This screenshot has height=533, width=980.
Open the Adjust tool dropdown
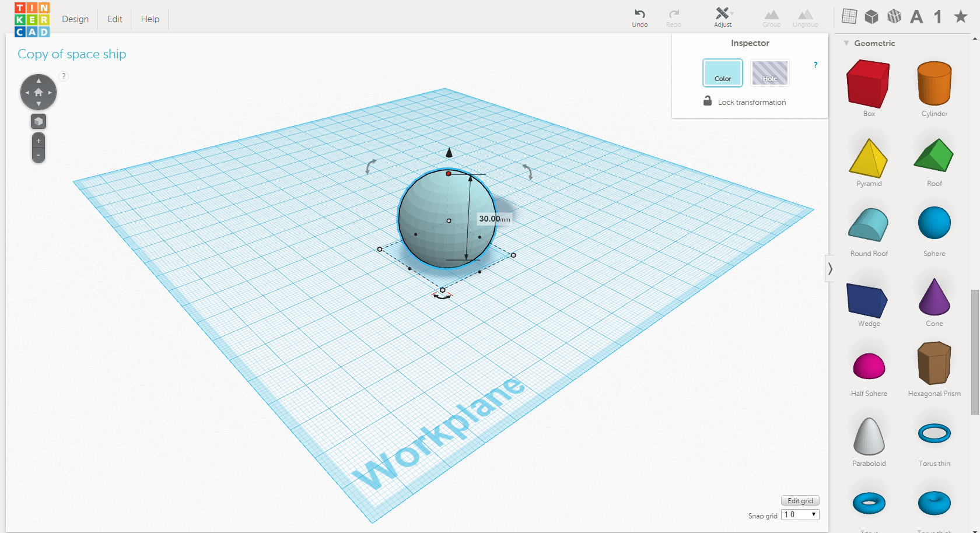tap(723, 17)
